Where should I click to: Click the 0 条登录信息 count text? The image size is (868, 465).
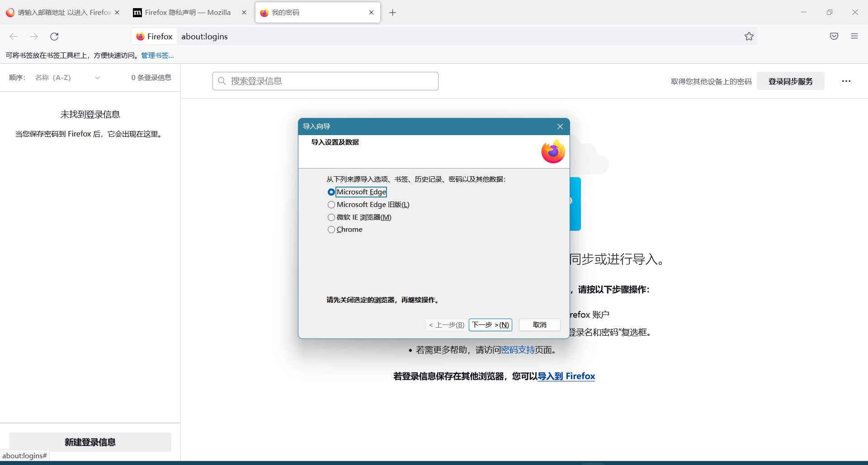tap(151, 78)
